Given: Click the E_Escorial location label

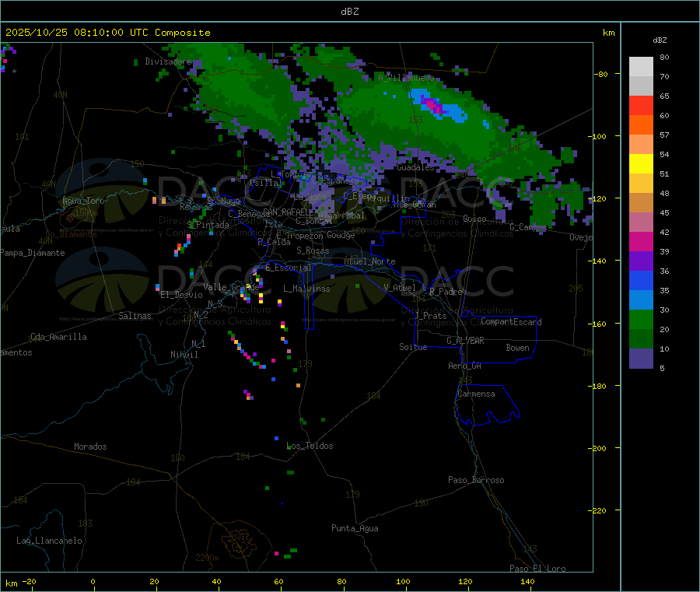Looking at the screenshot, I should [x=288, y=268].
